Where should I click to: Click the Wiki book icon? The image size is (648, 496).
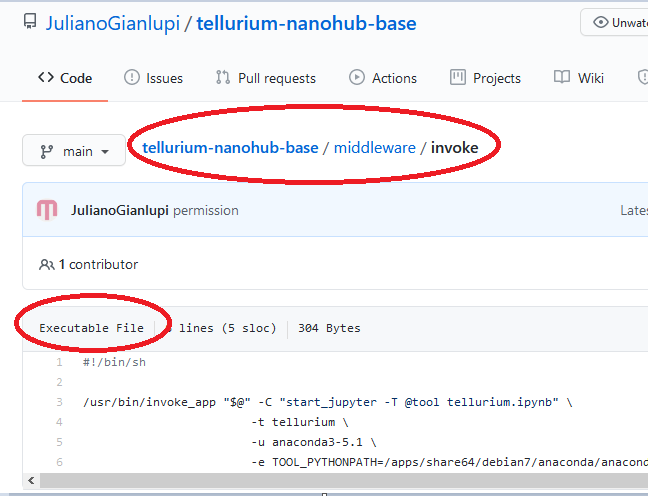pyautogui.click(x=562, y=77)
